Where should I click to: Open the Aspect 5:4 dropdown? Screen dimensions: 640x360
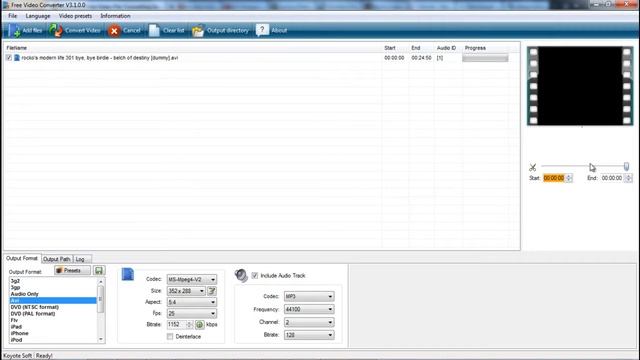coord(192,302)
